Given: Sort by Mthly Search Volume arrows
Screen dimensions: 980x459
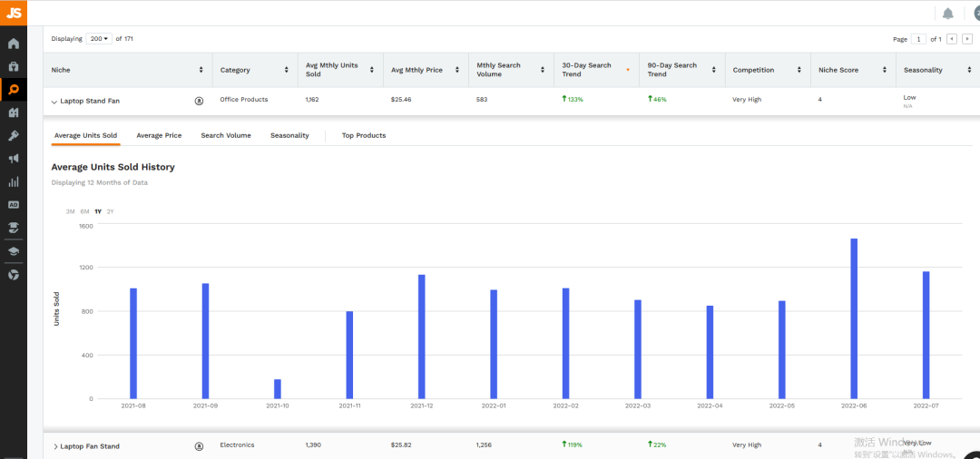Looking at the screenshot, I should point(543,70).
